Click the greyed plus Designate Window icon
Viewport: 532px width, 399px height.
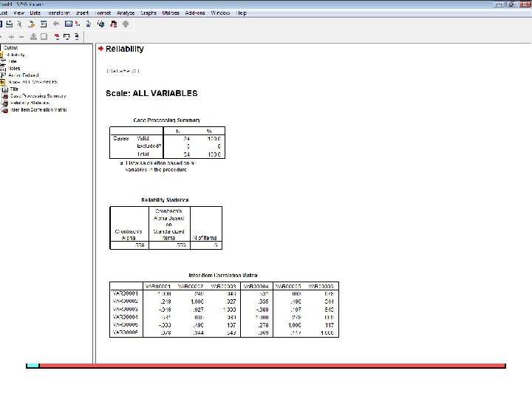(x=126, y=24)
